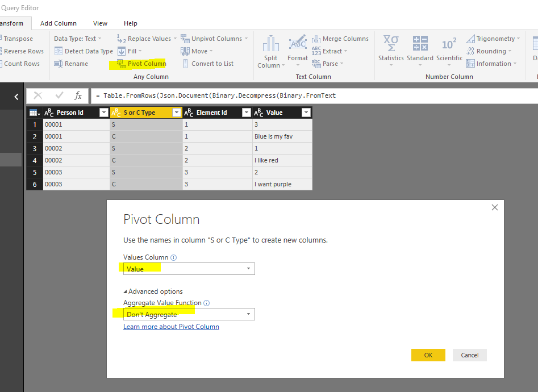Open Data Type: Text dropdown
The width and height of the screenshot is (538, 392).
tap(77, 39)
